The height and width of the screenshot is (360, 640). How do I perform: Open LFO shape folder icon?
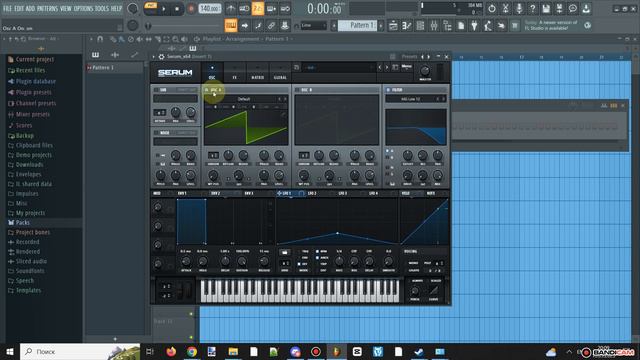pos(284,253)
